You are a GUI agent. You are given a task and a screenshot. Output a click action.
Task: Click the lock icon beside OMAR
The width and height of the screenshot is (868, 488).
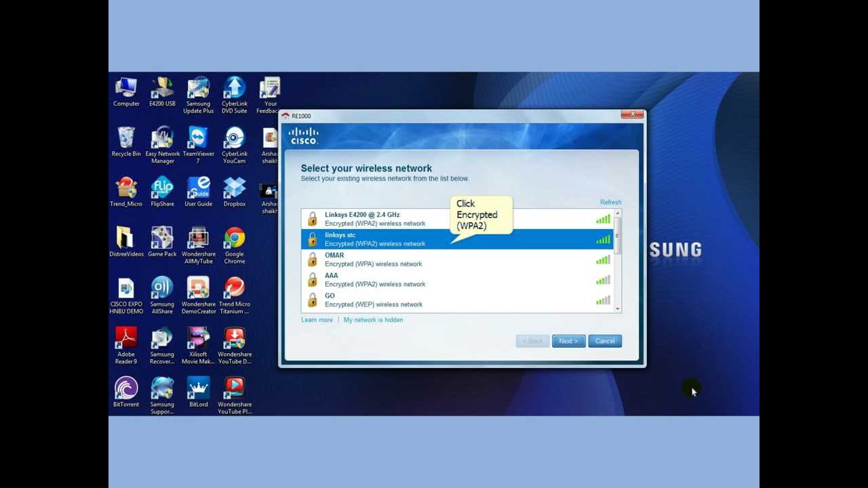[312, 260]
